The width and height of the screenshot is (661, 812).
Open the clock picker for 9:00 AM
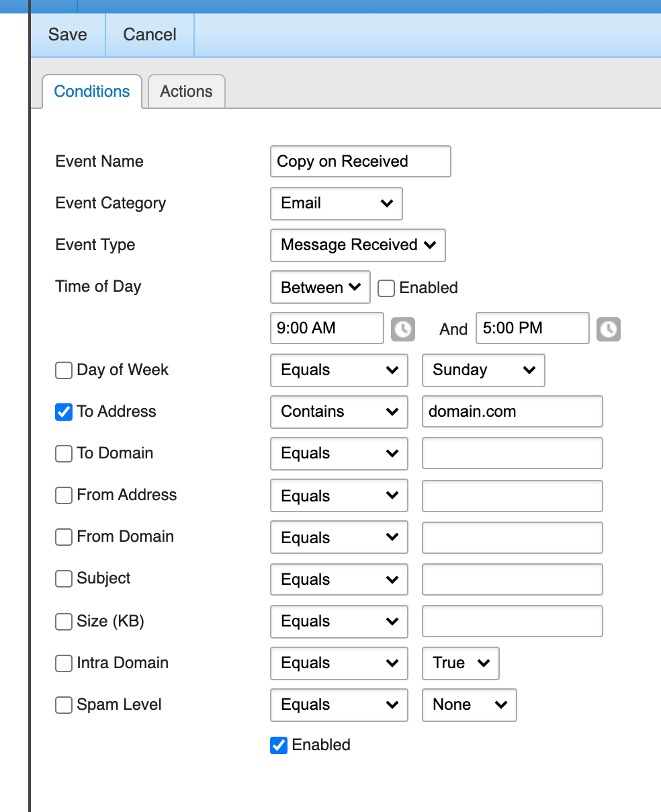point(403,329)
